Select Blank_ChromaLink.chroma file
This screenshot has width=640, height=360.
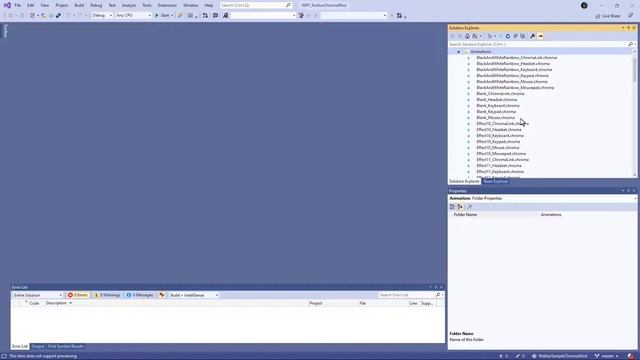coord(500,94)
